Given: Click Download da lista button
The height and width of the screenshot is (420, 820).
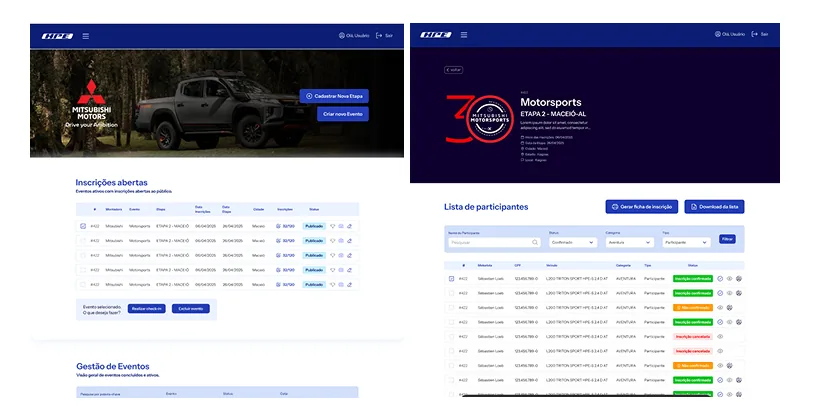Looking at the screenshot, I should coord(714,207).
